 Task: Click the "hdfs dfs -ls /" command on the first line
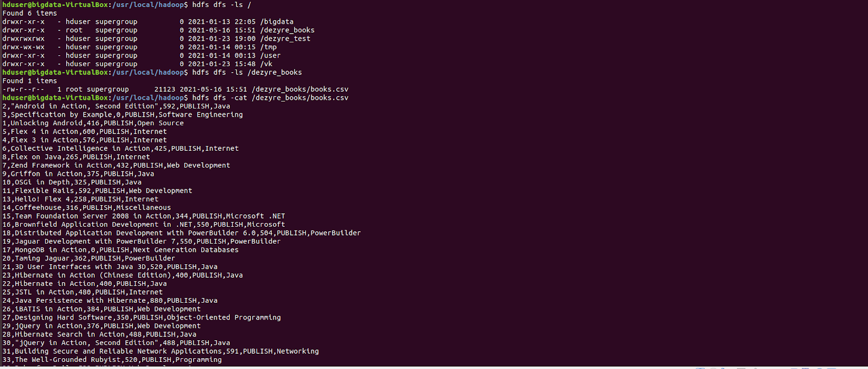221,5
